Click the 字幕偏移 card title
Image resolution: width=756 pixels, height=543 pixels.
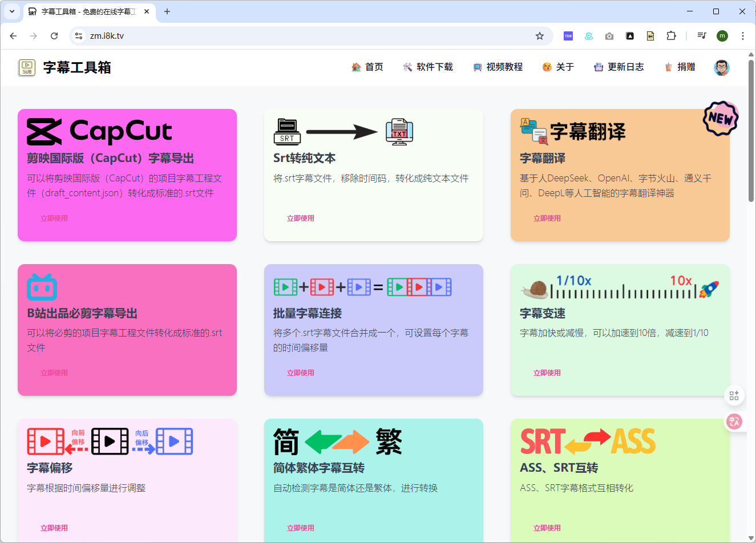click(x=50, y=468)
